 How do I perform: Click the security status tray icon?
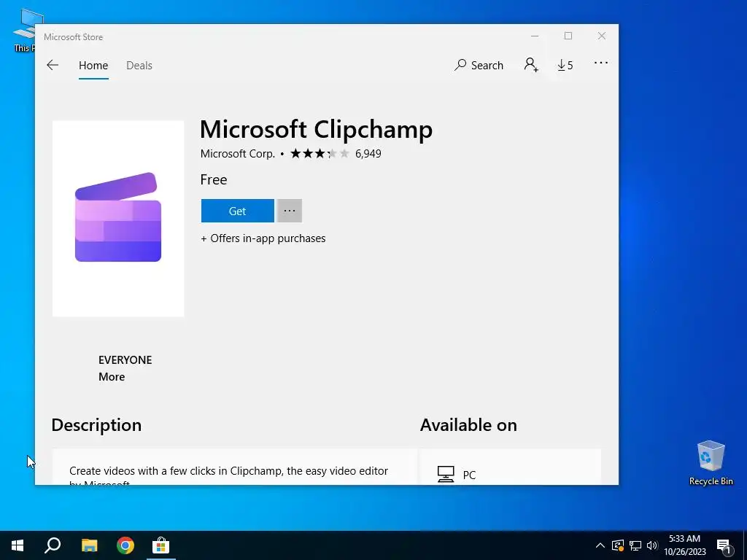(x=618, y=545)
